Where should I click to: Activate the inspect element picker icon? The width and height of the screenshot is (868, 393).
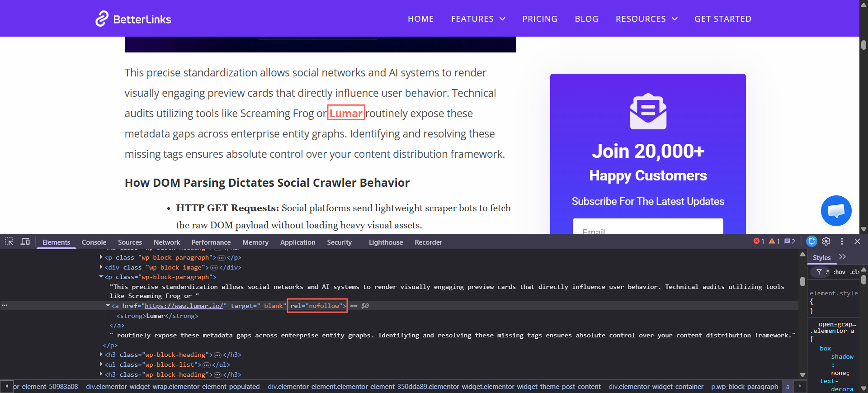pos(9,241)
